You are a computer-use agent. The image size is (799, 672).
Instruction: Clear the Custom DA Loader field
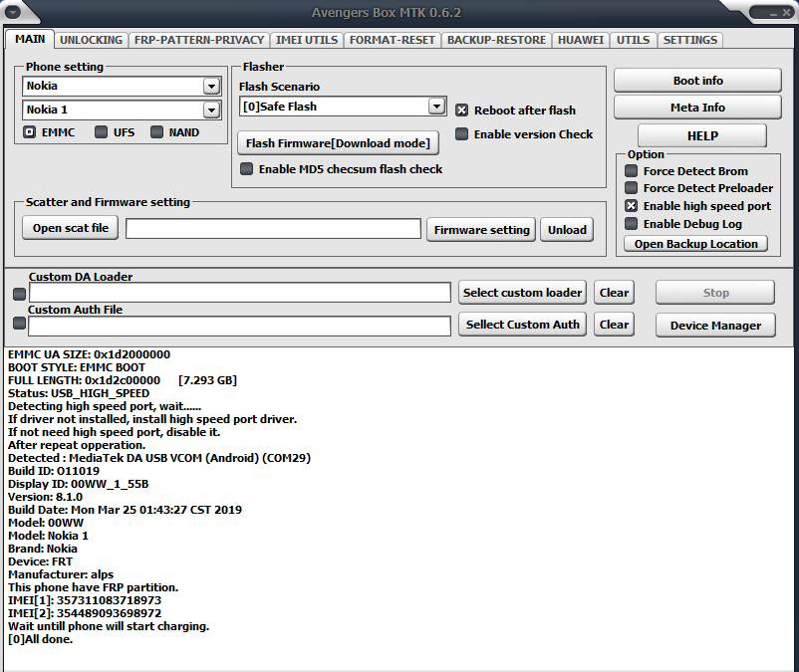coord(614,293)
